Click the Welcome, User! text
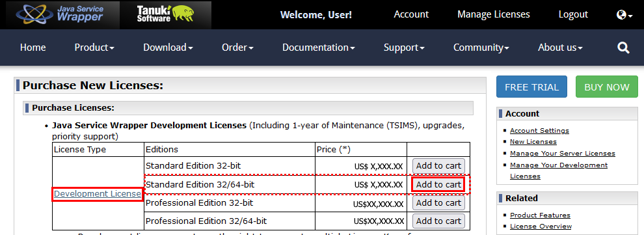The image size is (644, 235). point(316,15)
